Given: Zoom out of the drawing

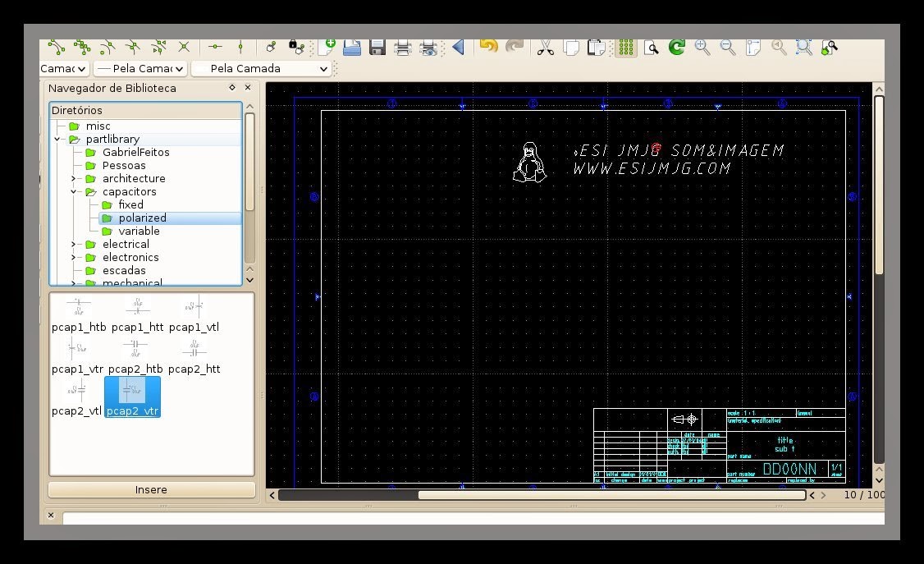Looking at the screenshot, I should pyautogui.click(x=728, y=47).
